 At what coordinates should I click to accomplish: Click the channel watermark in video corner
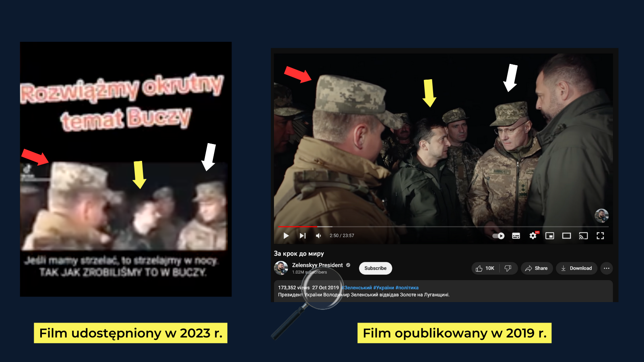point(601,216)
